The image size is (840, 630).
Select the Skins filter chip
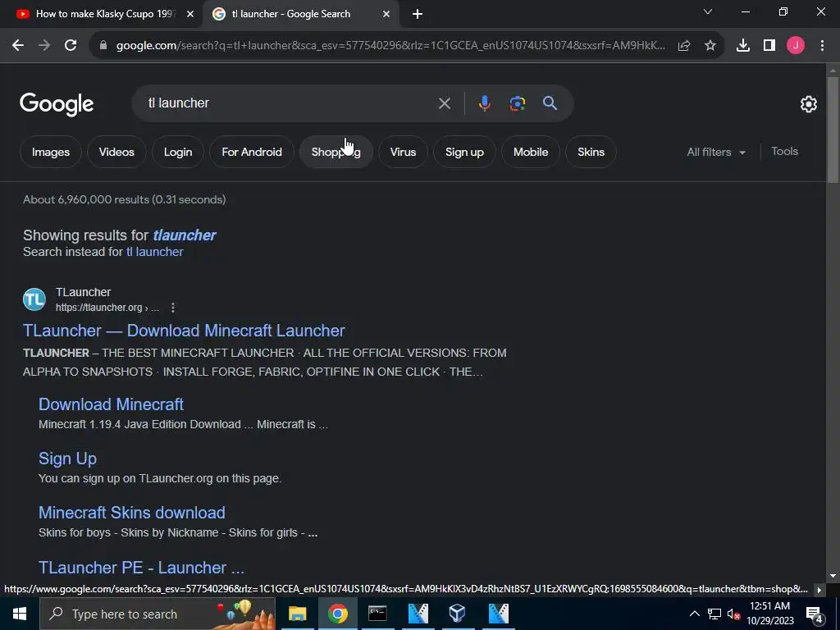(591, 152)
